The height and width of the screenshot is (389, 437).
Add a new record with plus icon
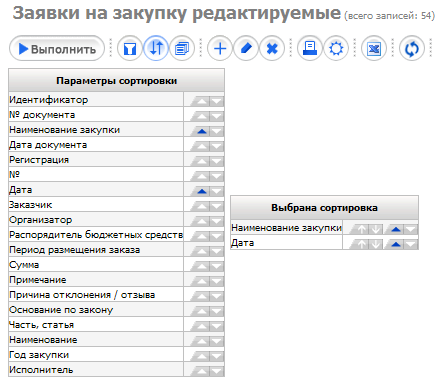[x=220, y=49]
